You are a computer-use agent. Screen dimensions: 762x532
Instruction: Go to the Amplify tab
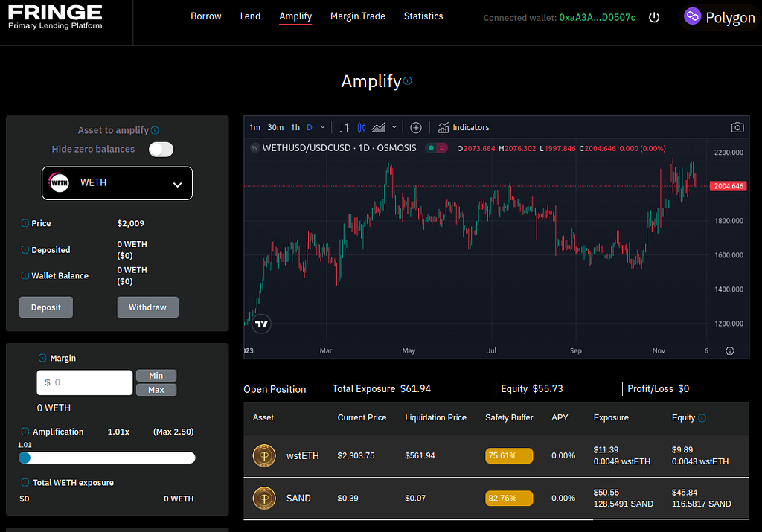click(295, 16)
